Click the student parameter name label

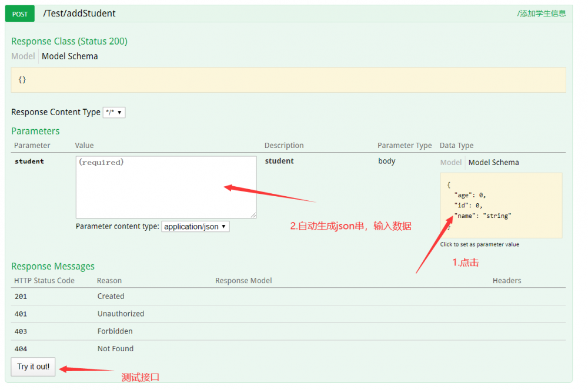pyautogui.click(x=29, y=161)
